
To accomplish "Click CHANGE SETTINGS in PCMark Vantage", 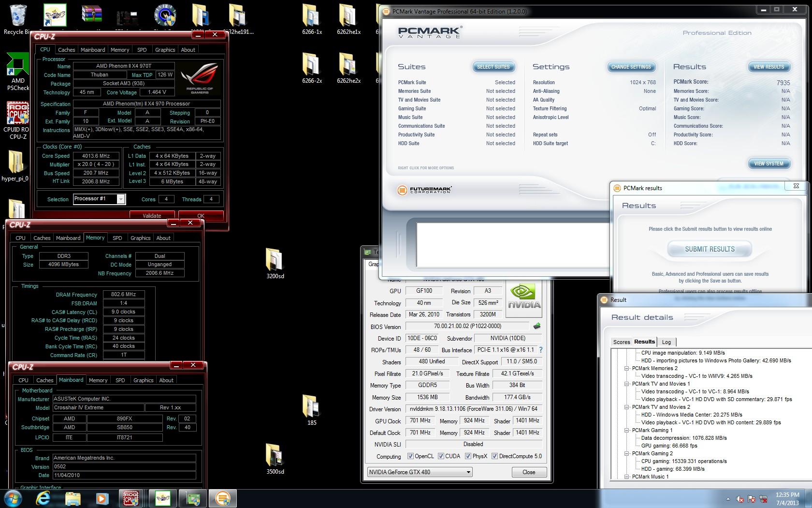I will coord(631,67).
